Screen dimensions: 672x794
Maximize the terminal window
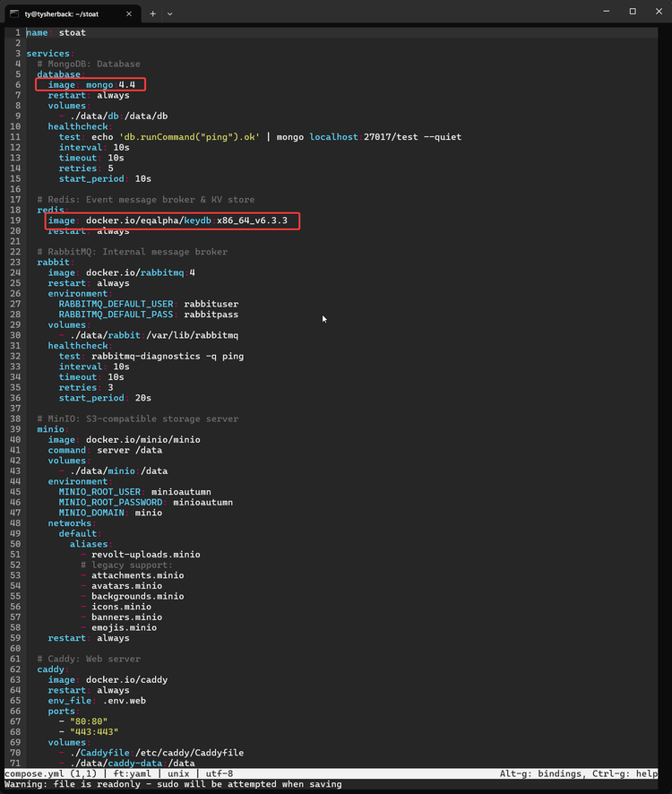click(632, 12)
